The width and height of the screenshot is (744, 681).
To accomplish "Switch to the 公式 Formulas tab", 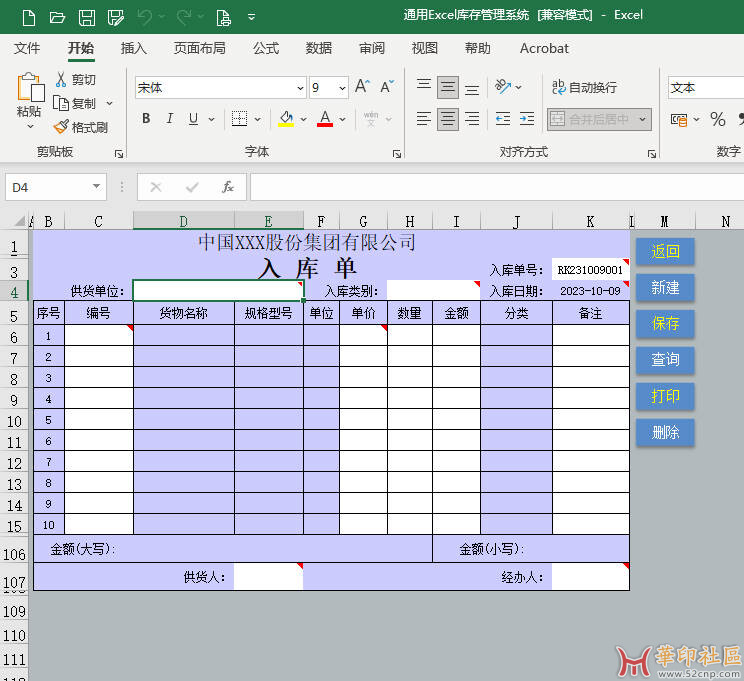I will (x=266, y=48).
